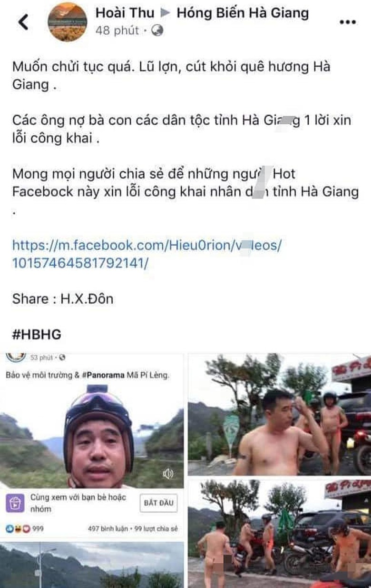Open the three-dot post options menu

pyautogui.click(x=348, y=22)
